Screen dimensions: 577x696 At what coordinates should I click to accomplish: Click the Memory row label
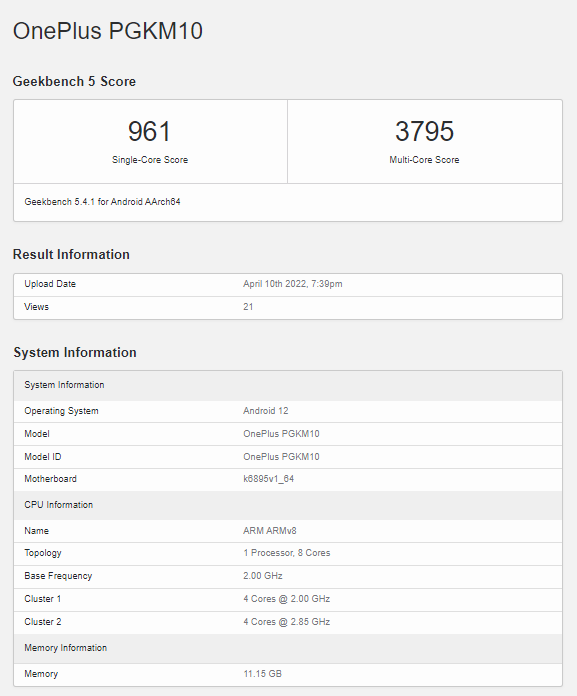click(x=41, y=674)
